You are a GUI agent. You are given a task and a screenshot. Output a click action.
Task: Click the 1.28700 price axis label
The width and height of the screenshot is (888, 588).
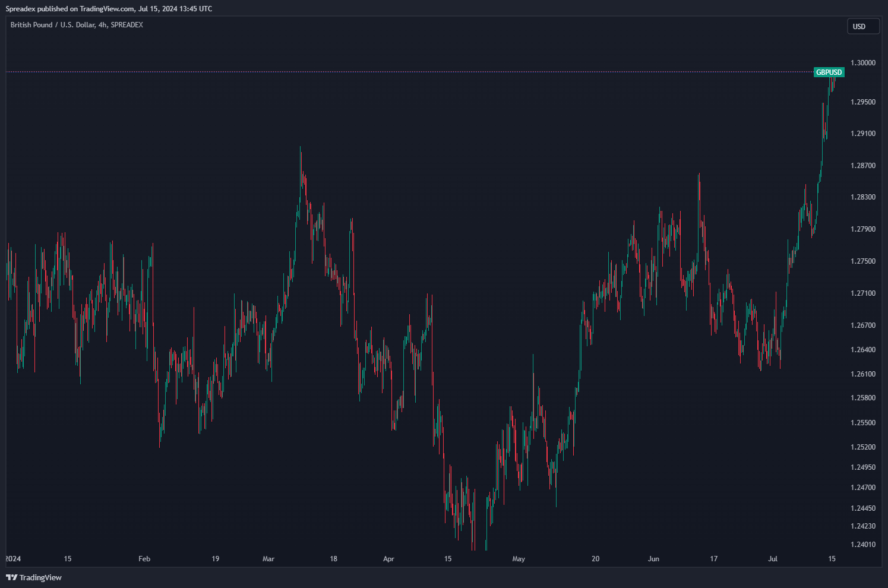863,166
